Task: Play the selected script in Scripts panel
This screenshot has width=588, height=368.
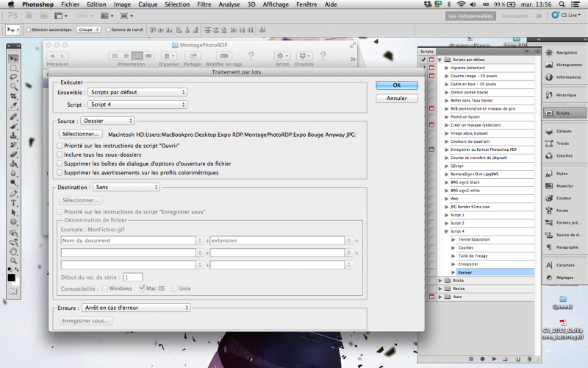Action: 494,359
